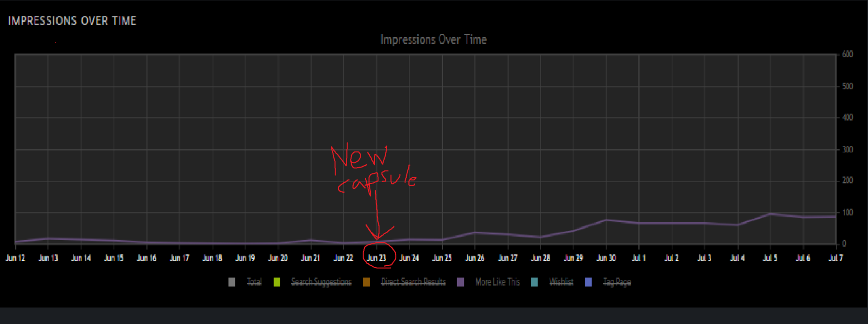Click the 'IMPRESSIONS OVER TIME' section heading
Screen dimensions: 868x324
coord(72,21)
